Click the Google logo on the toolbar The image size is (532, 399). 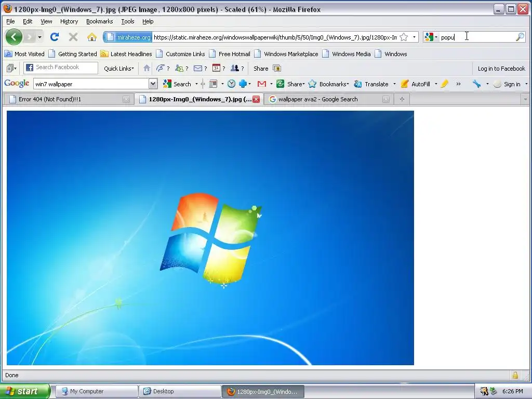pos(17,84)
